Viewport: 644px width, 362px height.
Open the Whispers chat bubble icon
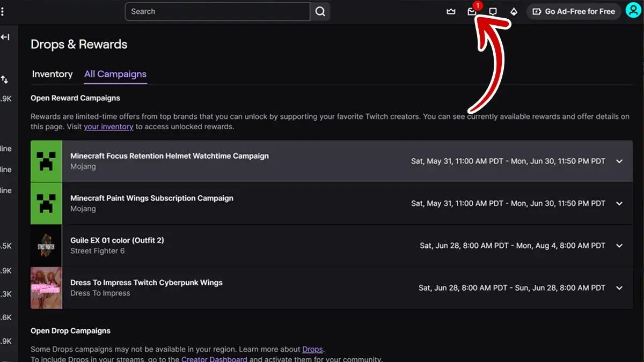click(x=493, y=11)
